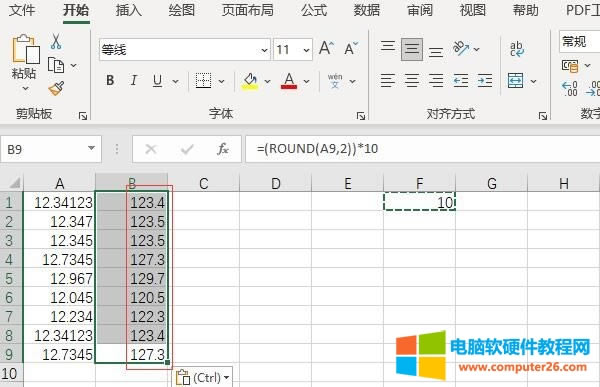The image size is (600, 387).
Task: Click the Wrap Text icon
Action: [516, 49]
